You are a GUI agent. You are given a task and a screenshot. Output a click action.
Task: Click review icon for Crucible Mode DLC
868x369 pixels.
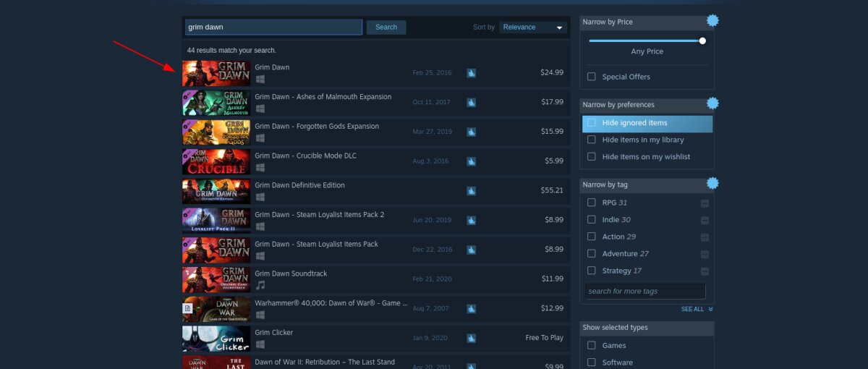pos(471,161)
